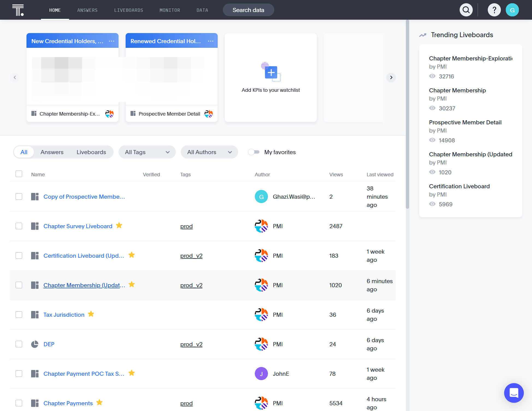The image size is (532, 411).
Task: Sort by Views column header
Action: click(x=336, y=175)
